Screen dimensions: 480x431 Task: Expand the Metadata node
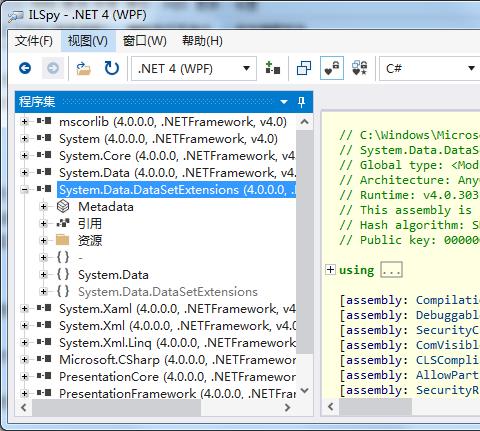[43, 207]
